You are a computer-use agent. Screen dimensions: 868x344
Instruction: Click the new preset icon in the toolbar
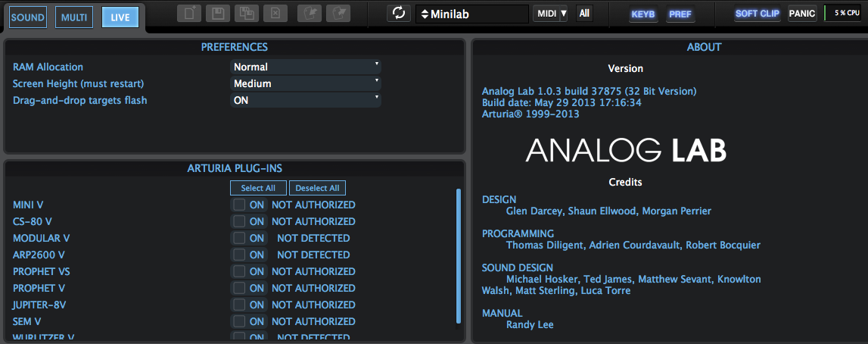(189, 14)
